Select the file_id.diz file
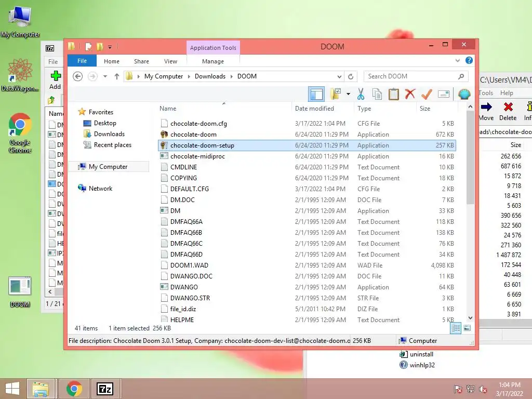This screenshot has width=532, height=399. click(x=307, y=309)
